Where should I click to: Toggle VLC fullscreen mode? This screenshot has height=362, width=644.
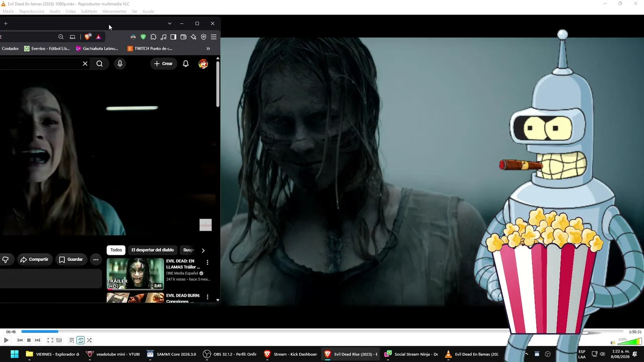point(50,340)
